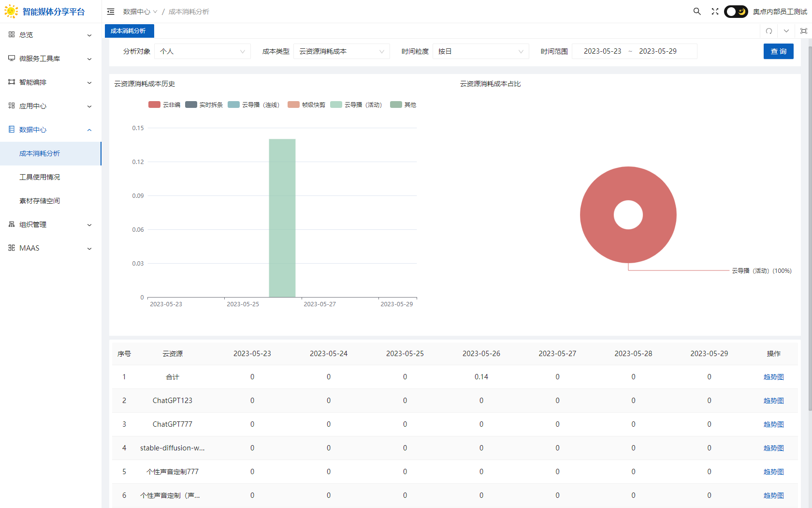Viewport: 812px width, 508px height.
Task: Click the 总览 menu icon
Action: click(x=12, y=34)
